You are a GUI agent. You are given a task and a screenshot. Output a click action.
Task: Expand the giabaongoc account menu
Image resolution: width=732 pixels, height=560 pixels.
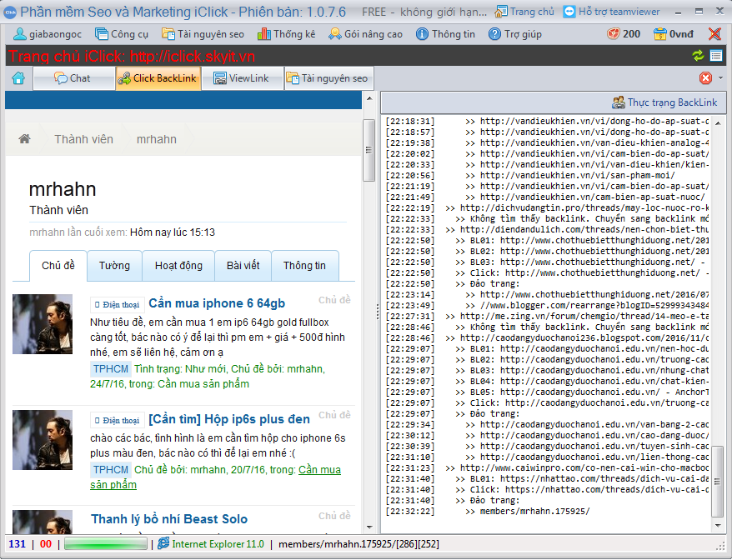coord(48,34)
